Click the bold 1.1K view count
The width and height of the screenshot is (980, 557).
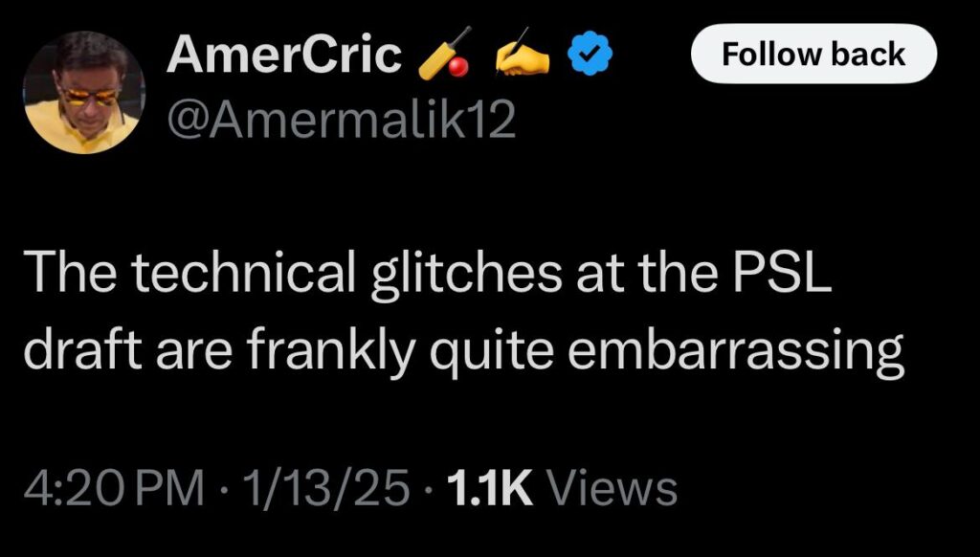tap(491, 488)
